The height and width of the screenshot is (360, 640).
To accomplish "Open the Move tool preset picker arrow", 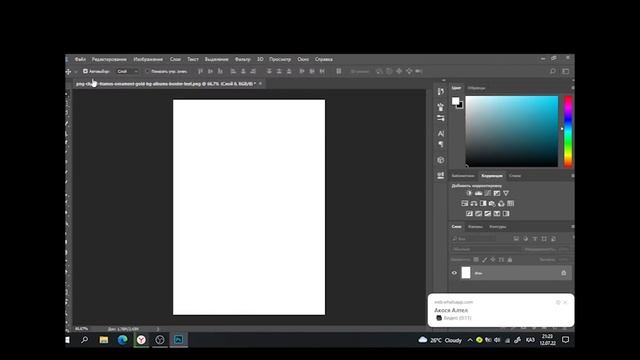I will pos(76,71).
